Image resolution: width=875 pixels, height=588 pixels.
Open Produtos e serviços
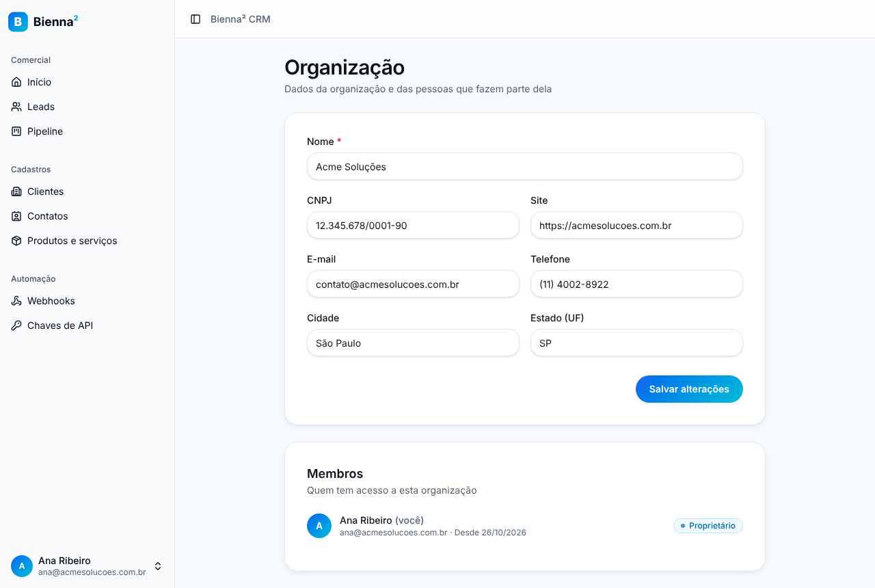click(x=87, y=241)
